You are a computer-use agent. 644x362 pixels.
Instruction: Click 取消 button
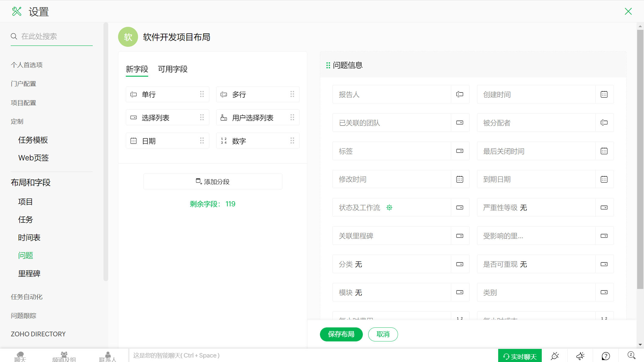(383, 334)
